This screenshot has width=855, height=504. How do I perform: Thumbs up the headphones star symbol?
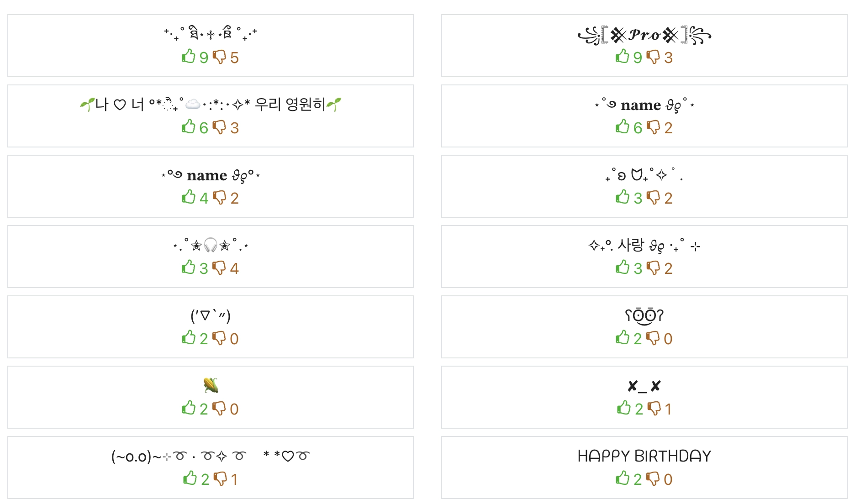coord(189,268)
